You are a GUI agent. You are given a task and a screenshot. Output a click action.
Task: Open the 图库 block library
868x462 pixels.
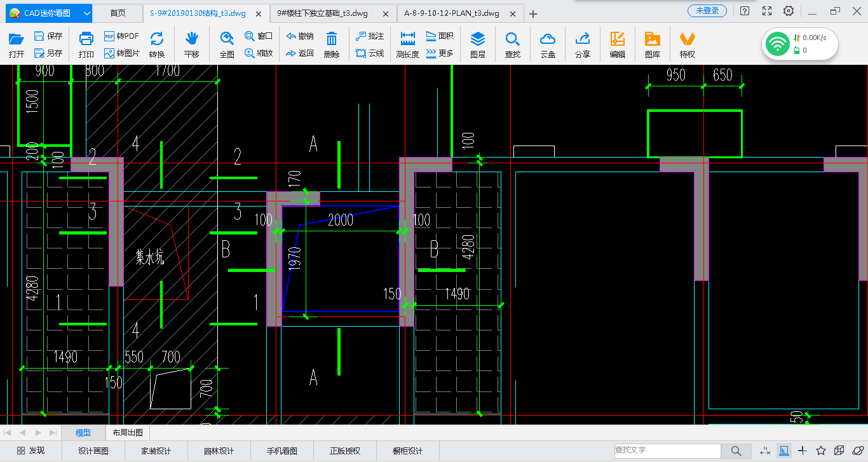pyautogui.click(x=653, y=45)
